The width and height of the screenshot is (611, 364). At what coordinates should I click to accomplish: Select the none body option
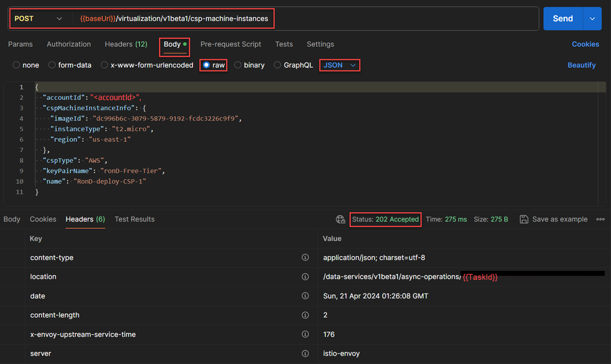(16, 65)
